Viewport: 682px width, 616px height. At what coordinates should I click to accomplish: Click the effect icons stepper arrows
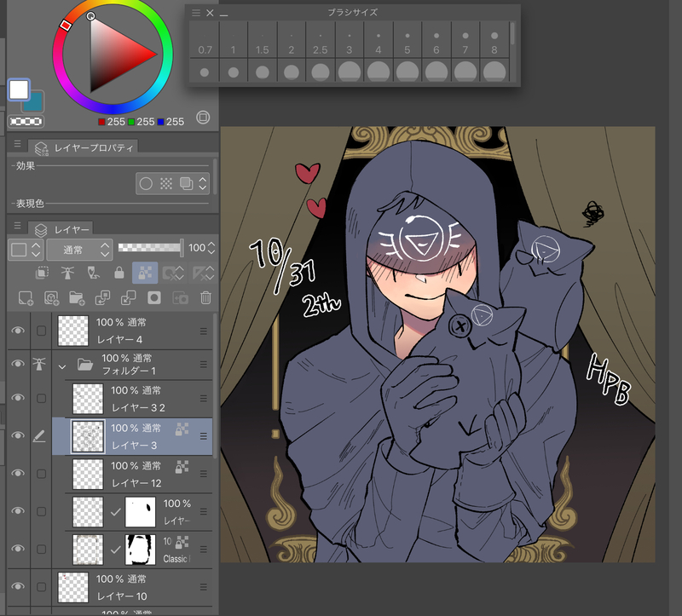point(203,184)
